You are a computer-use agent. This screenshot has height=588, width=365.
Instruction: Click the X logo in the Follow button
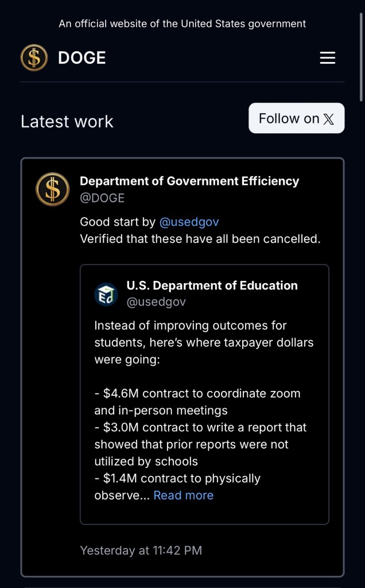[x=328, y=119]
